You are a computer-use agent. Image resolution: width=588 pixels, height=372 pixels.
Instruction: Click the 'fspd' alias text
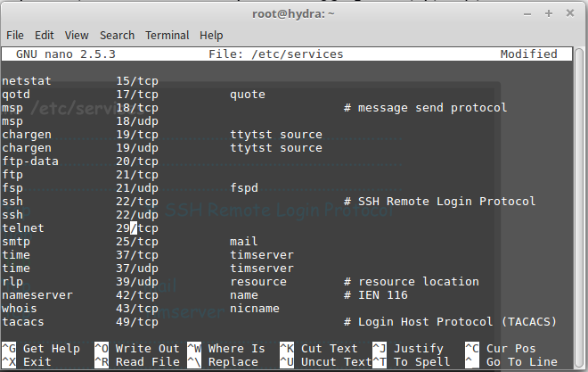pos(244,188)
